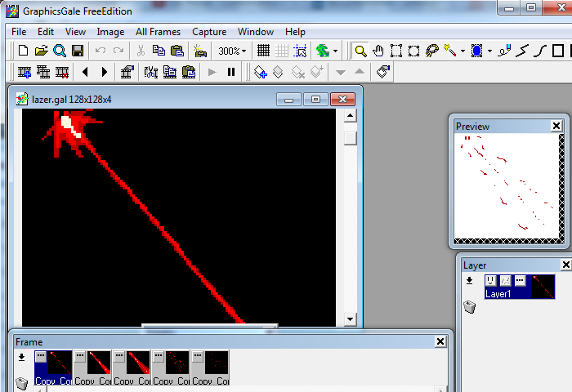
Task: Expand the onion skin options arrow
Action: (x=335, y=51)
